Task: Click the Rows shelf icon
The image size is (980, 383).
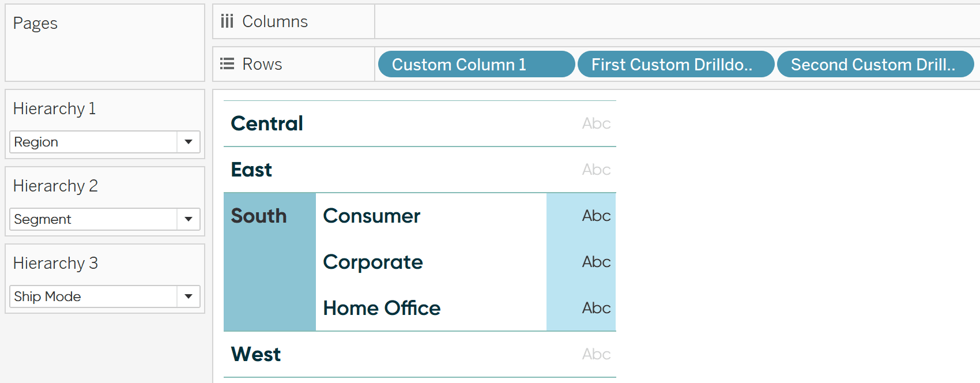Action: [227, 64]
